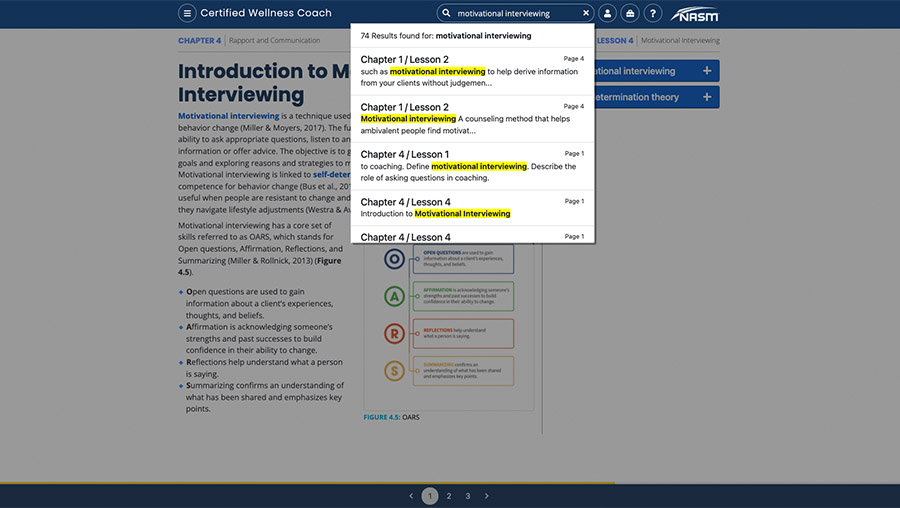
Task: Open 'Introduction to Motivational Interviewing' search result
Action: 472,208
